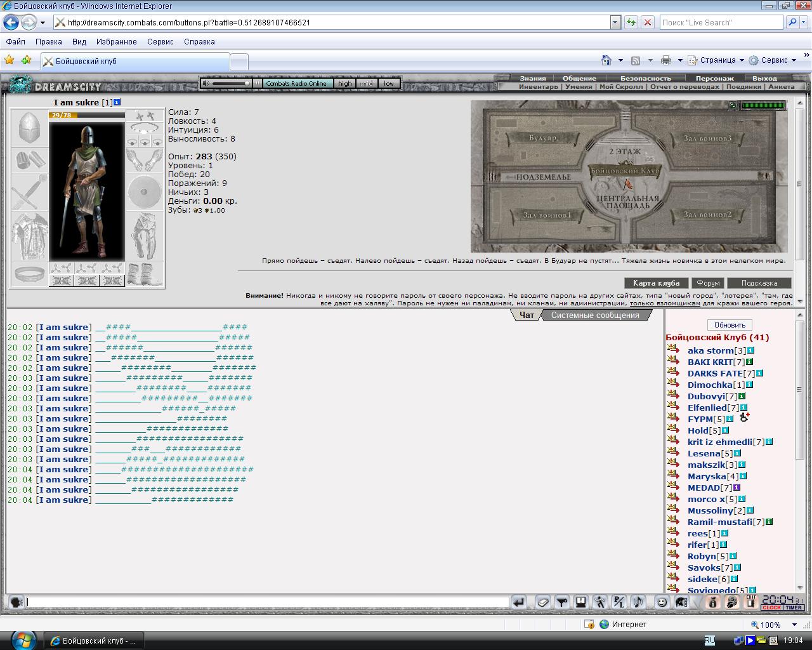Select low radio quality
The width and height of the screenshot is (812, 650).
389,83
